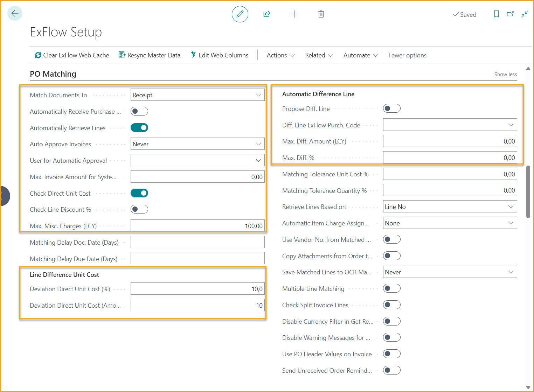Viewport: 534px width, 392px height.
Task: Click the plus new record icon
Action: 294,14
